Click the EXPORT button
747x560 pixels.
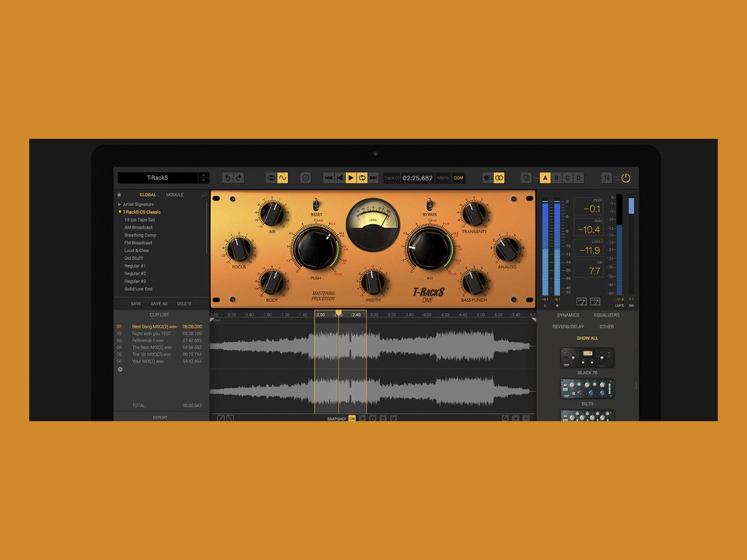160,418
